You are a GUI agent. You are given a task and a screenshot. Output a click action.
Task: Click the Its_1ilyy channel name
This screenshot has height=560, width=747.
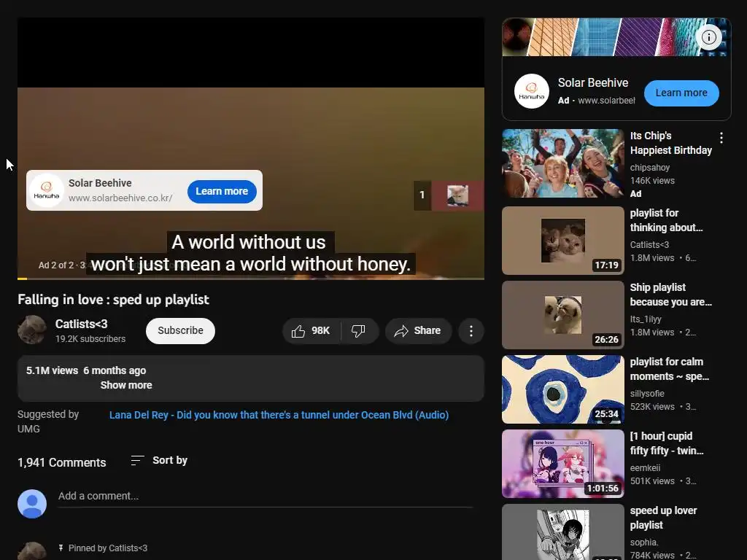tap(646, 319)
